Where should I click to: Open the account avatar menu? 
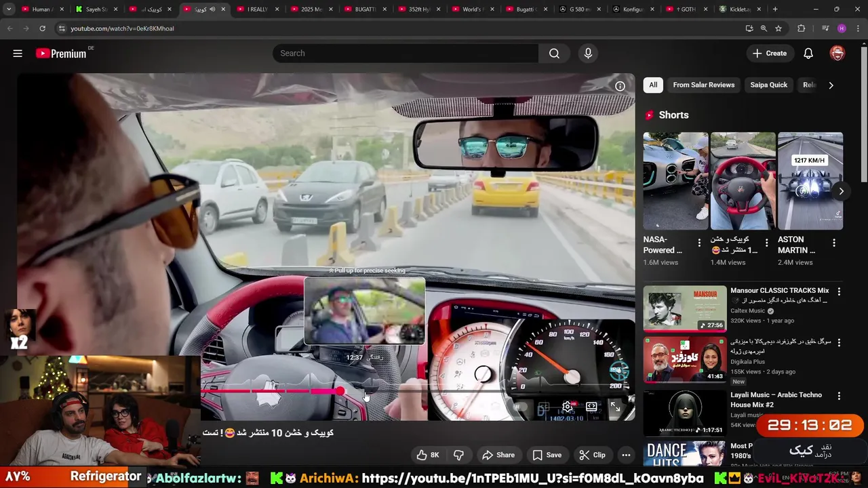tap(837, 54)
